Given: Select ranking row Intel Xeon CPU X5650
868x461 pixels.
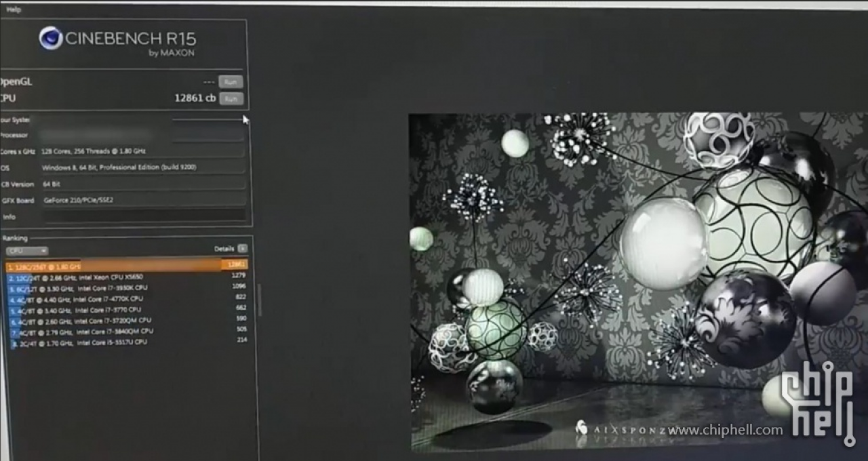Looking at the screenshot, I should click(127, 277).
